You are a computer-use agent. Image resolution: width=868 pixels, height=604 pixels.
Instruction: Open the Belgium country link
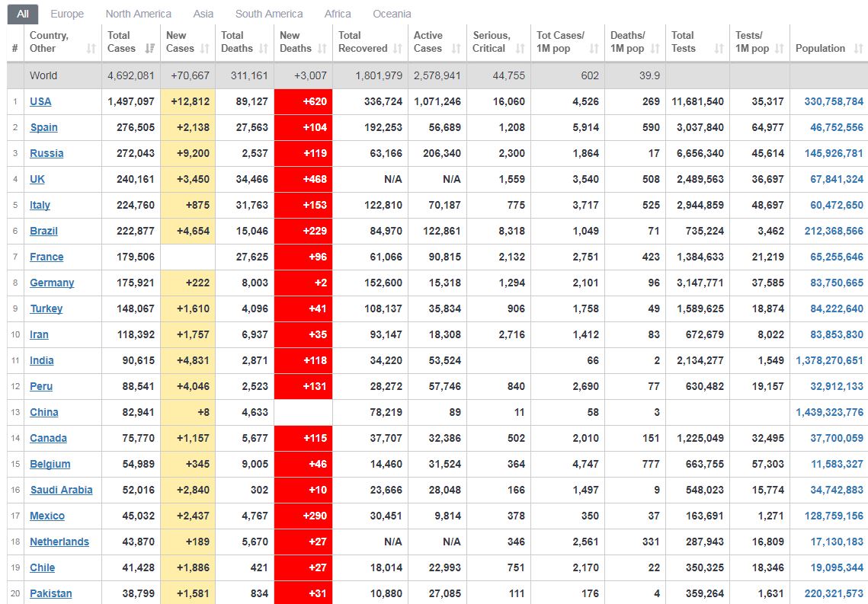click(x=50, y=464)
